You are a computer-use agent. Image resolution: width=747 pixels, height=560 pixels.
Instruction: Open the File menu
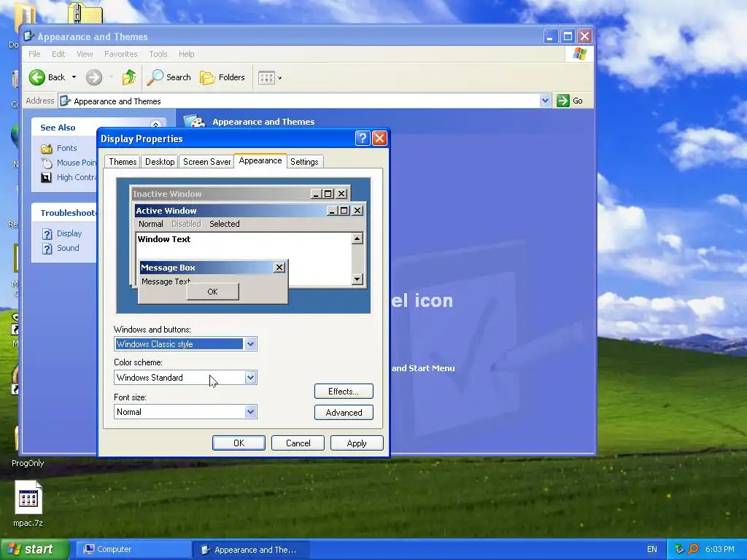[x=34, y=54]
